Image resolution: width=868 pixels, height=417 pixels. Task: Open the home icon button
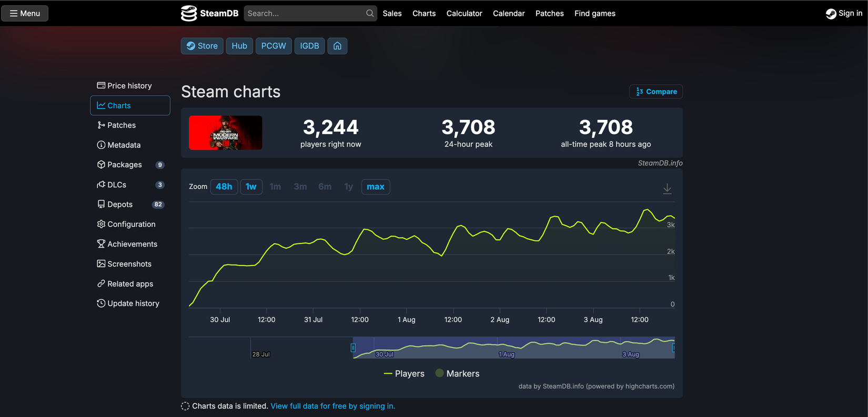337,46
